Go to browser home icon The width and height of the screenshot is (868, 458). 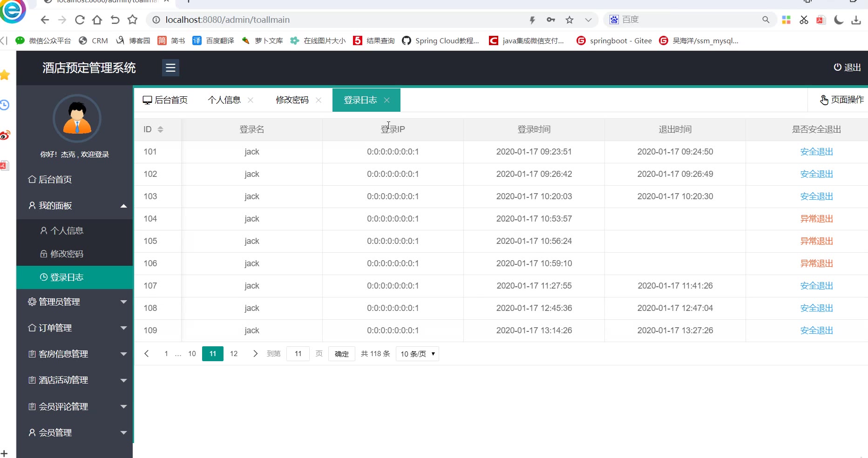pyautogui.click(x=97, y=20)
